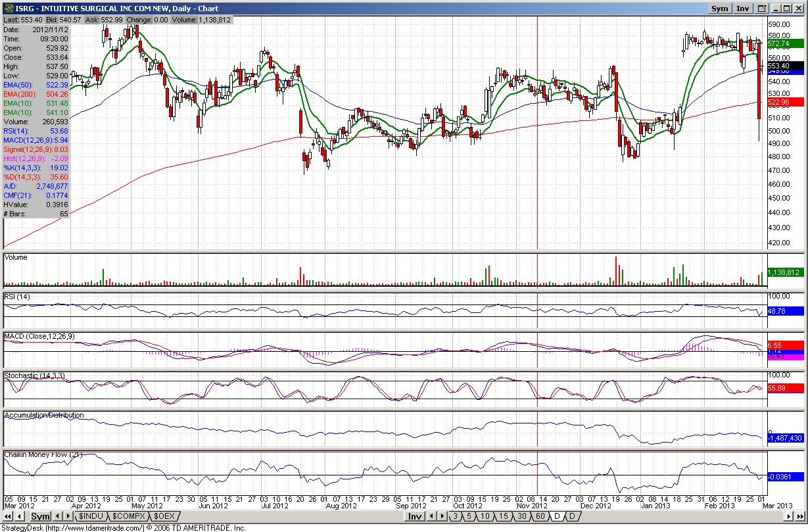Pop out the chart window icon
Viewport: 808px width, 532px height.
[x=762, y=9]
